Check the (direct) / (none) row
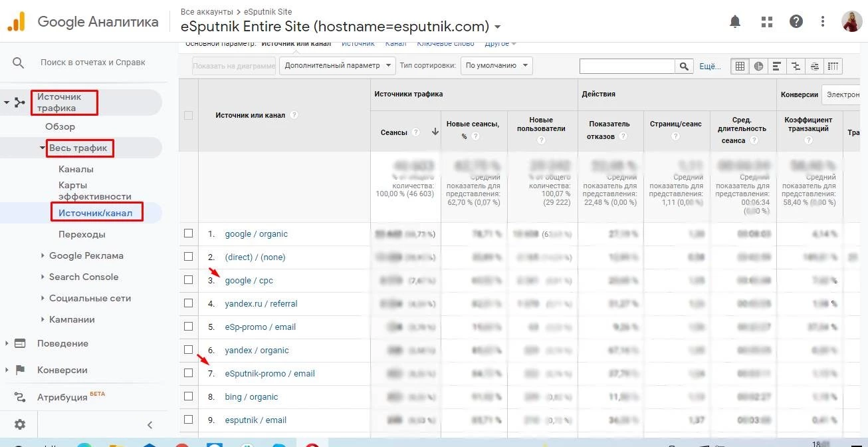The width and height of the screenshot is (868, 447). [188, 257]
